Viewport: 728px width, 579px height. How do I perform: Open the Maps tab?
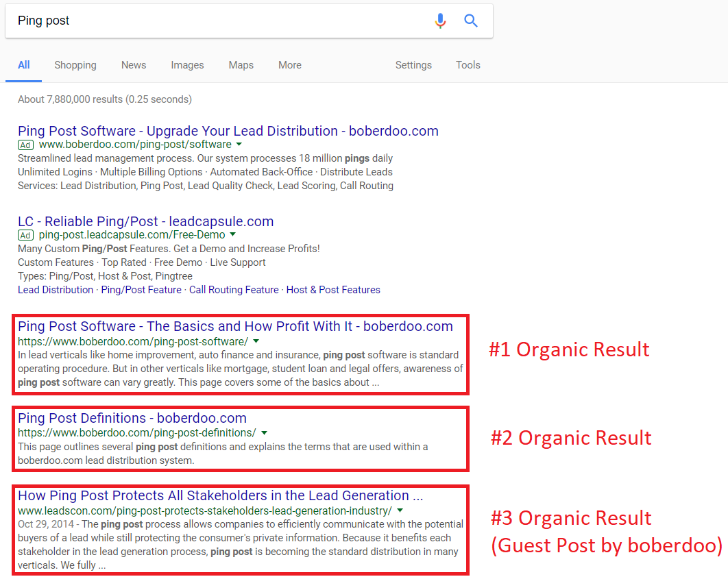[x=241, y=65]
